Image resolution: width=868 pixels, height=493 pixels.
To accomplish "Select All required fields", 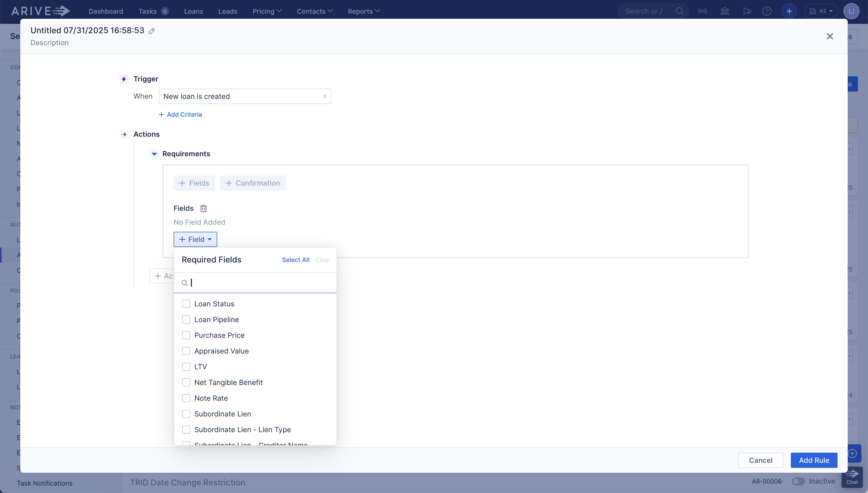I will (x=295, y=260).
